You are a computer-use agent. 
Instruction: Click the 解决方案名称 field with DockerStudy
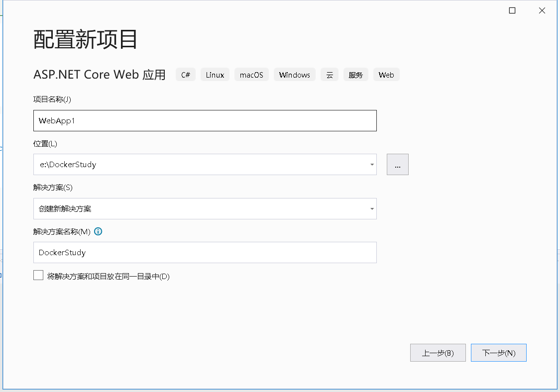coord(205,252)
